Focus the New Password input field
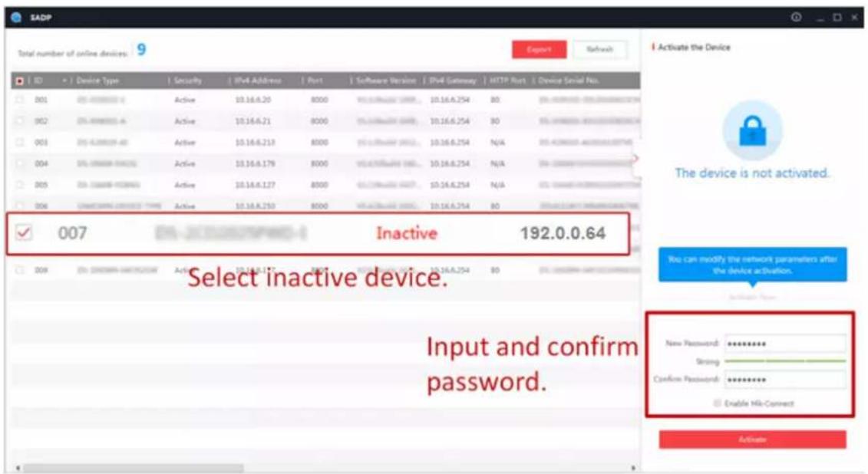The image size is (868, 474). (785, 344)
